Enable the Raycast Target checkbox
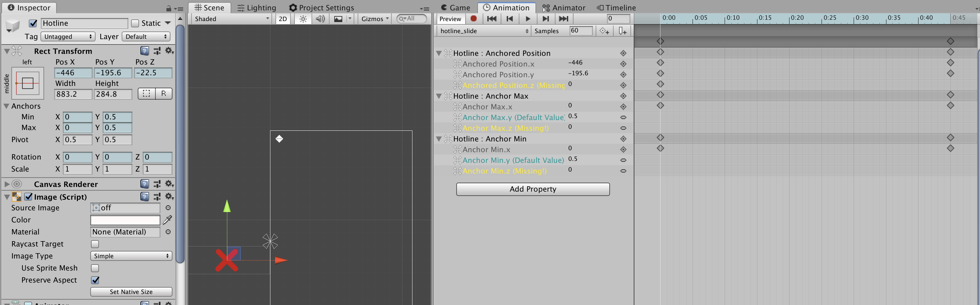Viewport: 980px width, 305px height. coord(95,244)
